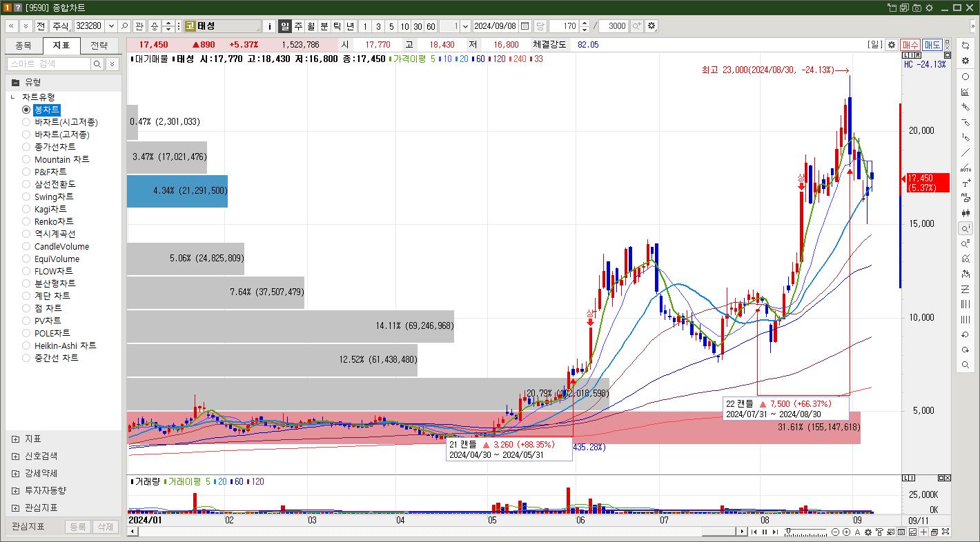Click the 'A' auto-scale icon at chart bottom
980x542 pixels.
[x=858, y=532]
